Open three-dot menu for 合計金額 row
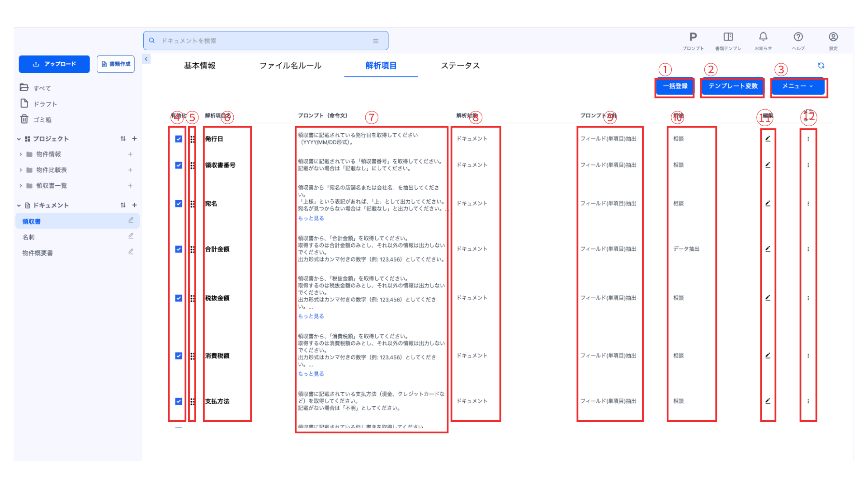This screenshot has height=488, width=868. pos(808,249)
